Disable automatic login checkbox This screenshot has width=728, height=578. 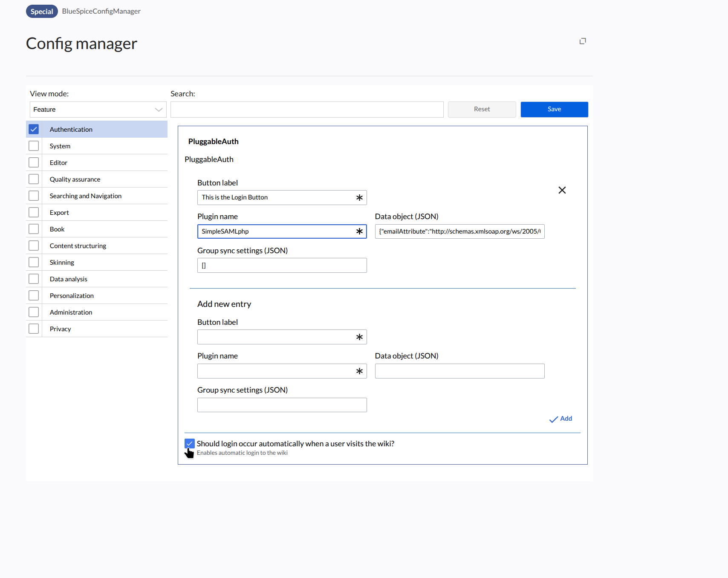[190, 444]
